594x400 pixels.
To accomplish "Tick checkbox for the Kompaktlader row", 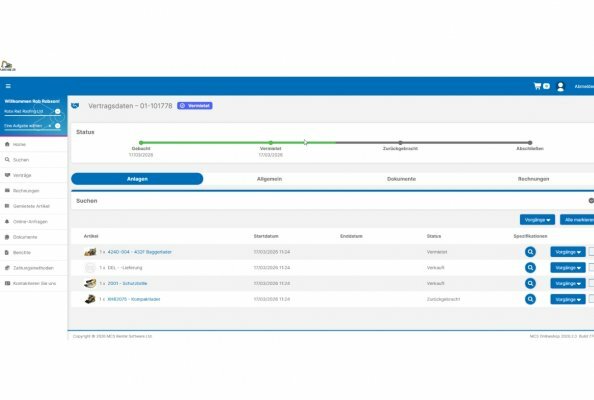I will 591,299.
